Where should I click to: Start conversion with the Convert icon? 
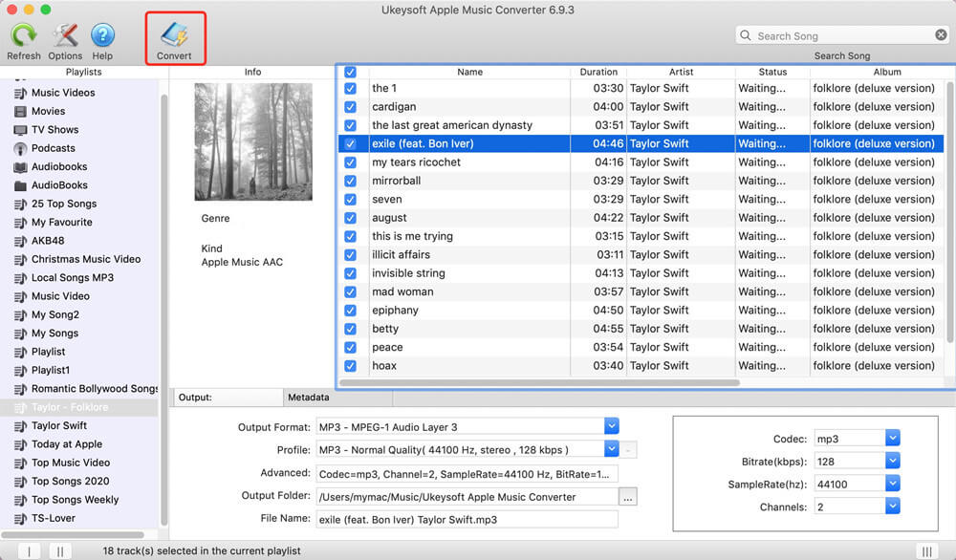174,35
